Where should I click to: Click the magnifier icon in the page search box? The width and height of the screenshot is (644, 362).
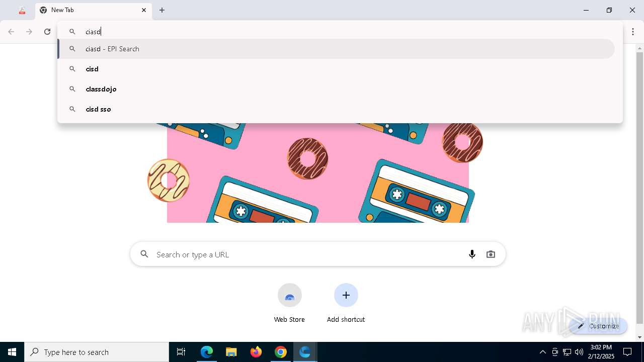pos(144,254)
